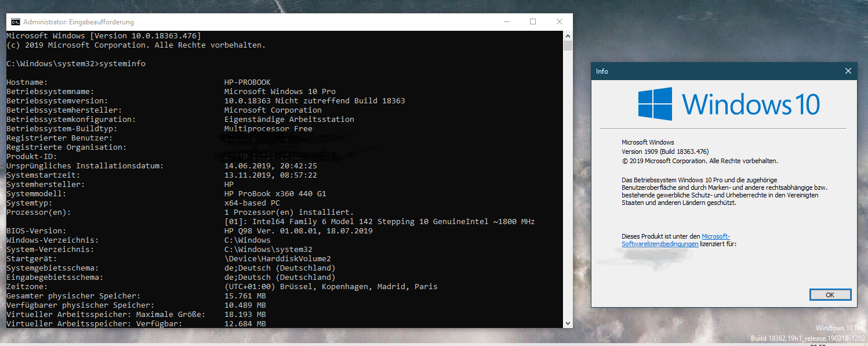Click the virtual memory maximum "18.193 MB"
The width and height of the screenshot is (868, 346).
245,315
